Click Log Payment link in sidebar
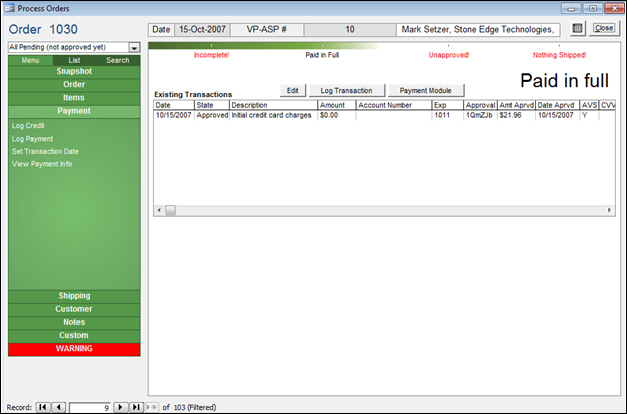 click(33, 138)
